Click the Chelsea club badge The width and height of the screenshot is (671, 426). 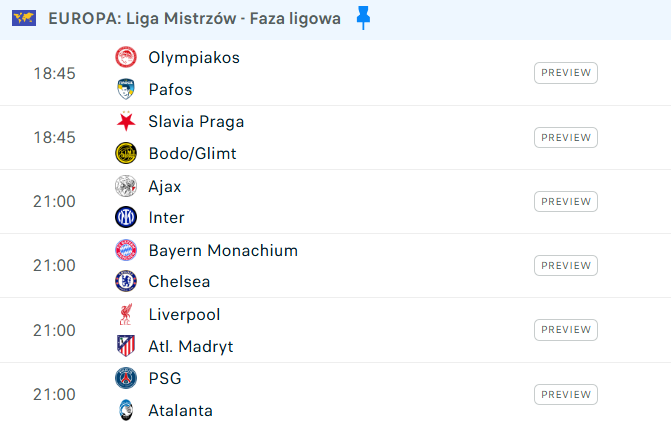tap(126, 281)
